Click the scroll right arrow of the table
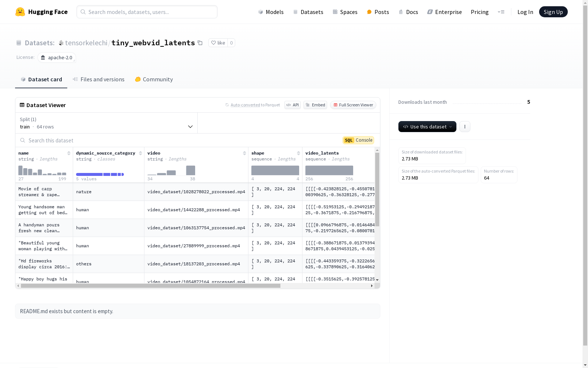Viewport: 588px width, 368px height. (x=372, y=286)
